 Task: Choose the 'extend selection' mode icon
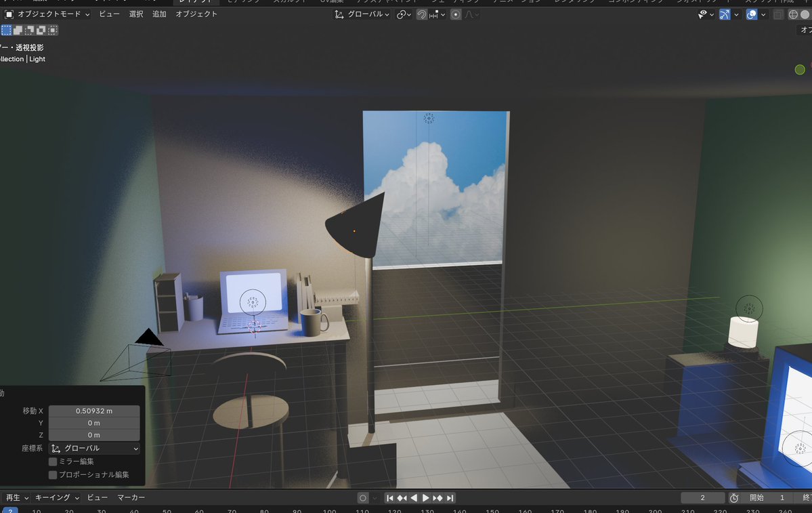[x=18, y=30]
